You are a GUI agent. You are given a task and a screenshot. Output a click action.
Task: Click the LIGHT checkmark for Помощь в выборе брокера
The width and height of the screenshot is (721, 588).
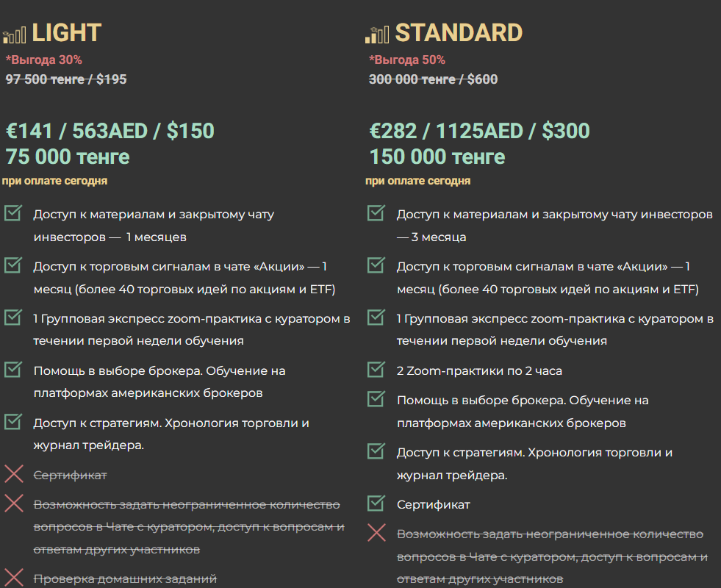click(13, 369)
